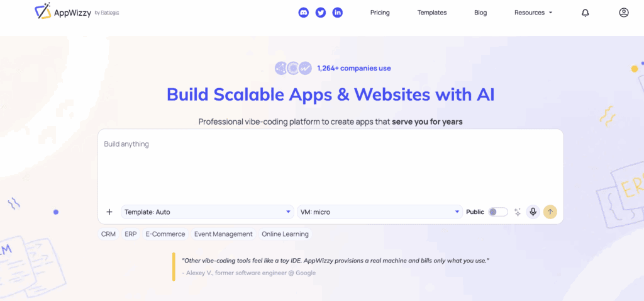Click the microphone voice input icon
Viewport: 644px width, 301px height.
[533, 212]
